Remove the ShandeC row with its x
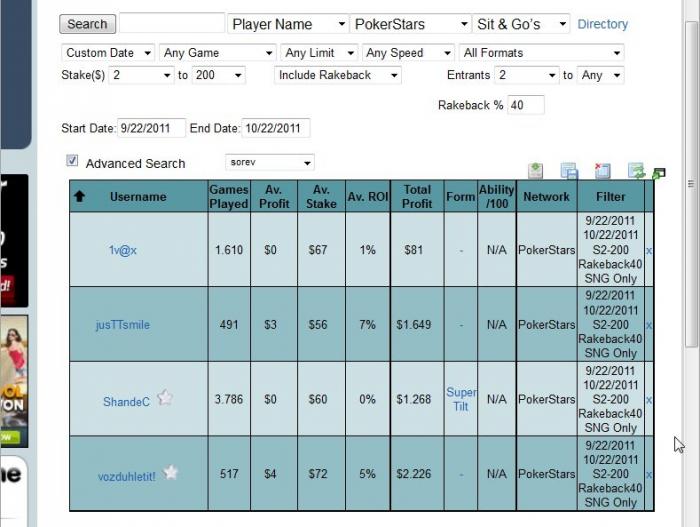Image resolution: width=700 pixels, height=527 pixels. pos(649,400)
